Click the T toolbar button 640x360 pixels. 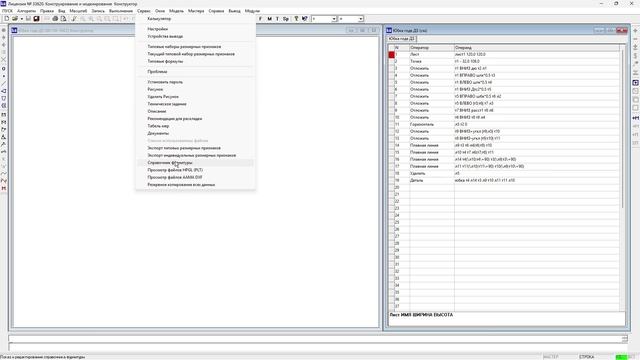[x=277, y=19]
